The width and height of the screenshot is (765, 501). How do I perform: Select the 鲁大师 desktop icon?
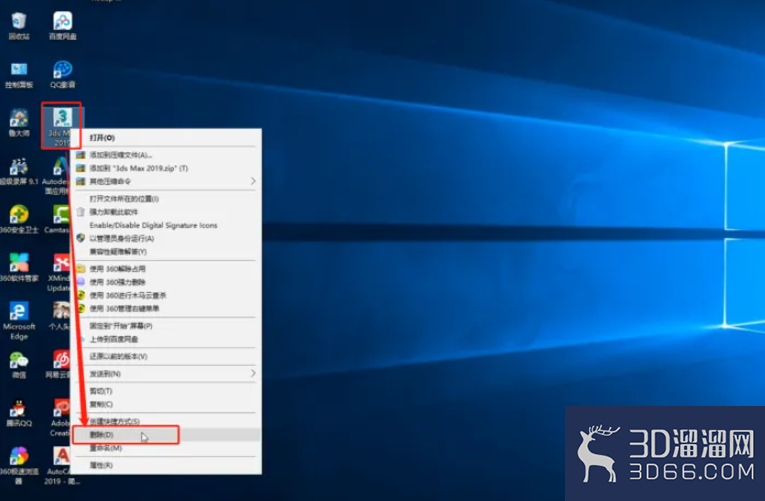pos(19,123)
